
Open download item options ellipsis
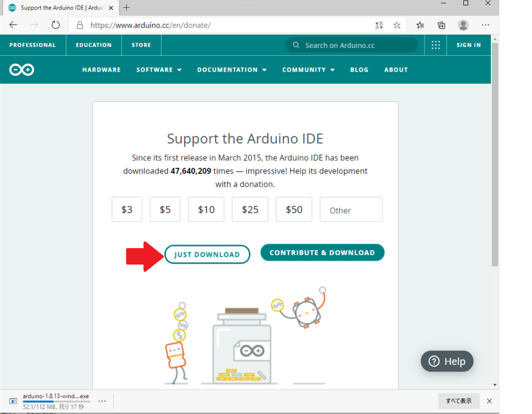[102, 401]
